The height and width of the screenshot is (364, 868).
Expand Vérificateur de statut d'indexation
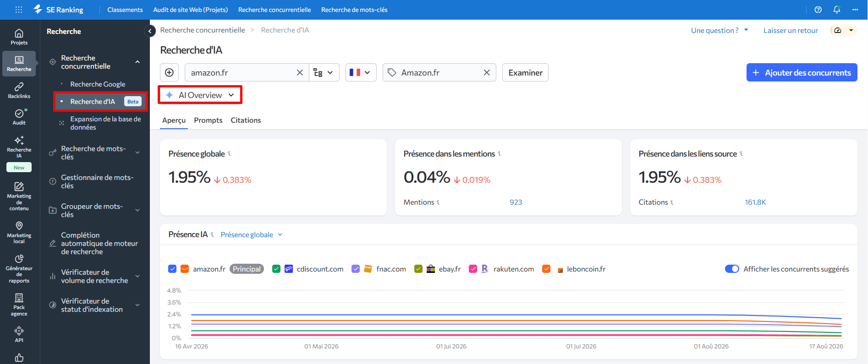137,305
